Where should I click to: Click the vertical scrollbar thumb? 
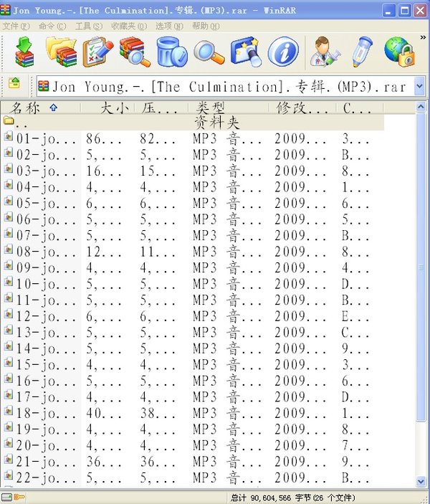pos(421,267)
